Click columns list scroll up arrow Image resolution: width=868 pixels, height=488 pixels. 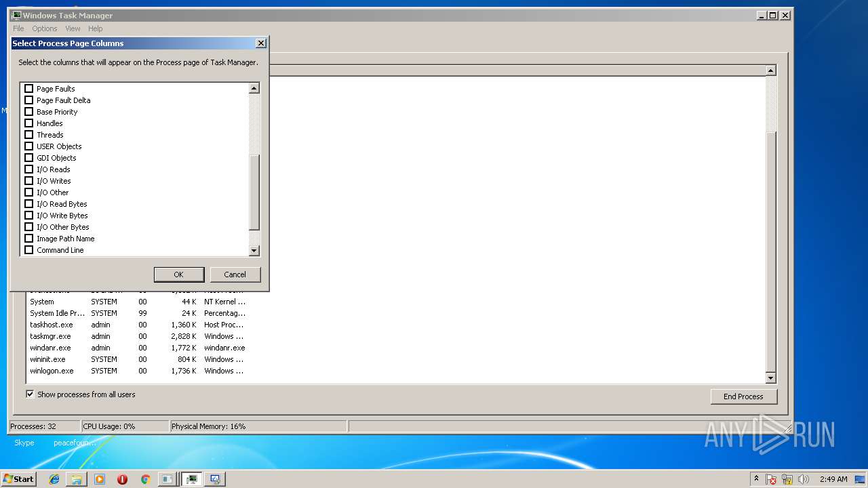(254, 88)
